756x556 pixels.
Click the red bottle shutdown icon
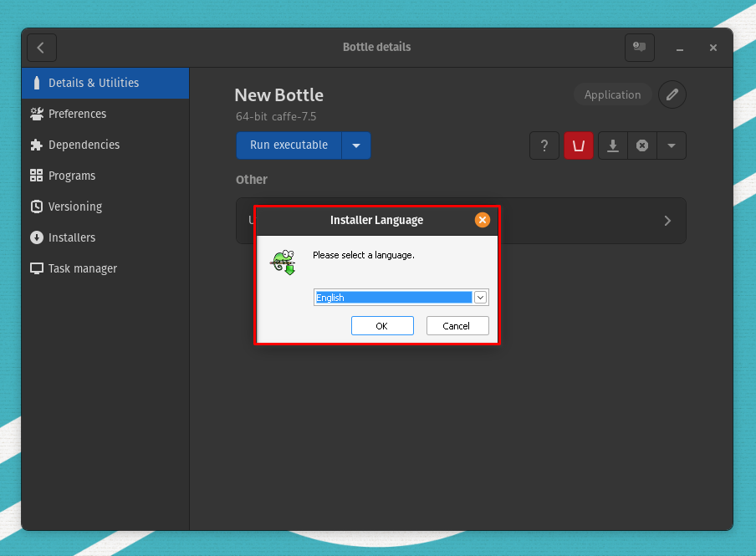(x=578, y=145)
